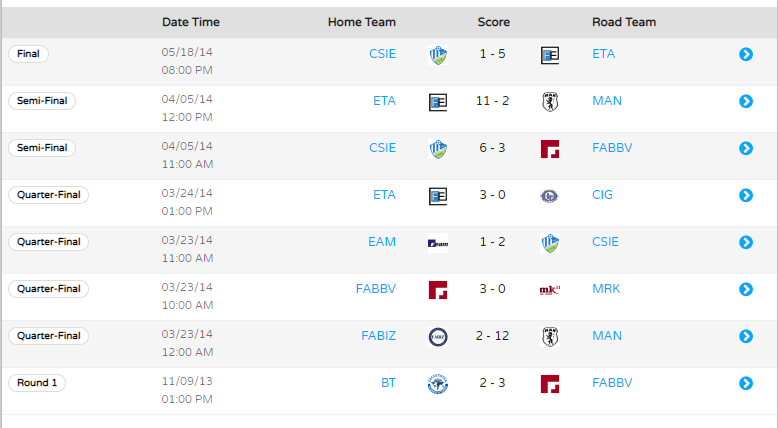Click MAN logo in the semi-final row
Image resolution: width=778 pixels, height=428 pixels.
pyautogui.click(x=550, y=102)
